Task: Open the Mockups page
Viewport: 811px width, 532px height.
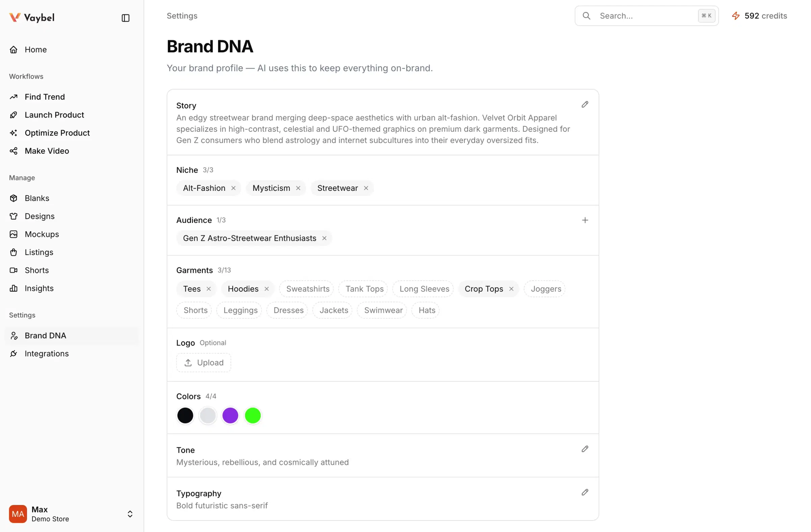Action: point(42,234)
